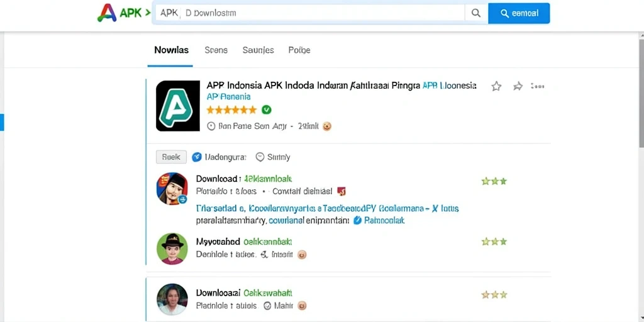Click the Suelk button
This screenshot has width=644, height=322.
tap(171, 157)
